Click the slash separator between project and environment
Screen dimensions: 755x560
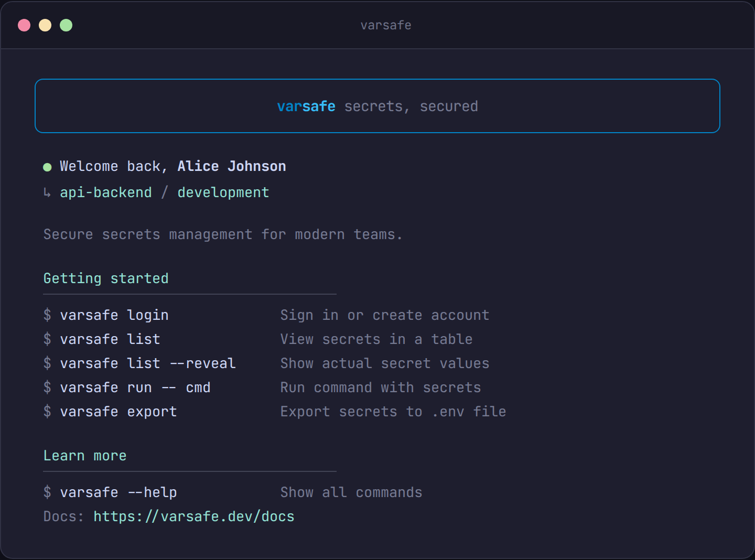(164, 192)
